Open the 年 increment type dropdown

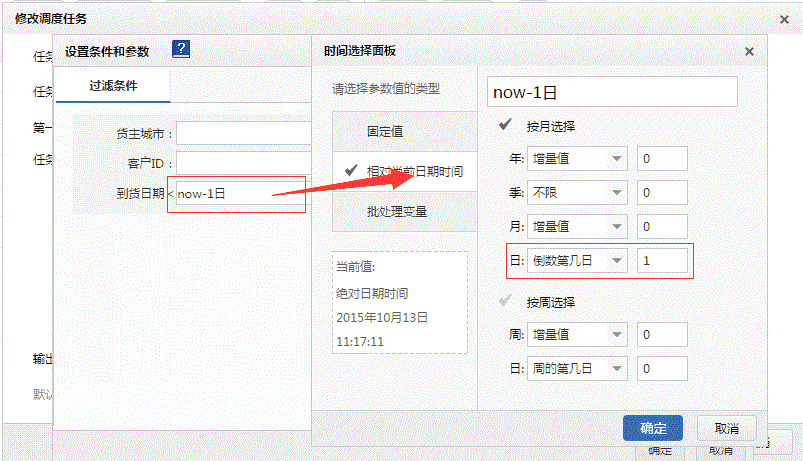(578, 158)
